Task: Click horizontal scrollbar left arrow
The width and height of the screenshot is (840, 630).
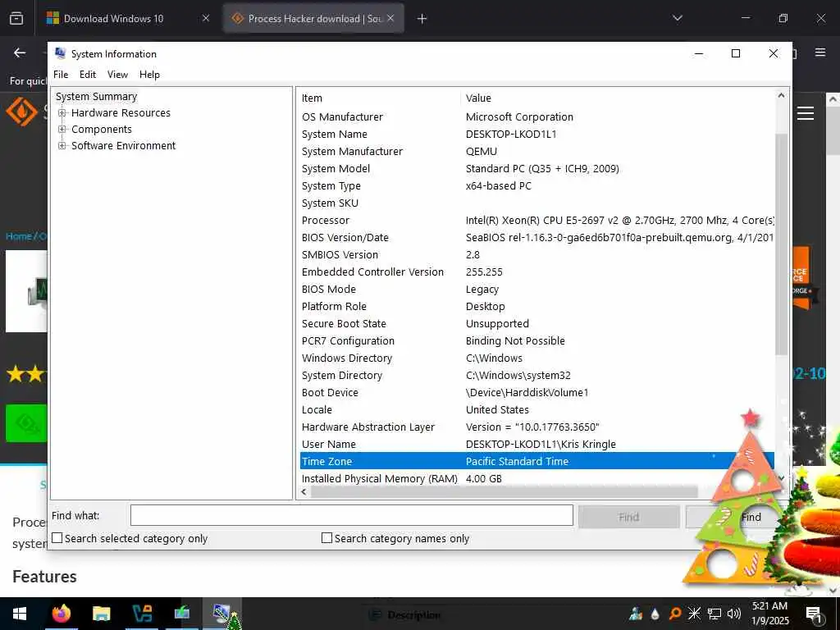Action: [304, 491]
